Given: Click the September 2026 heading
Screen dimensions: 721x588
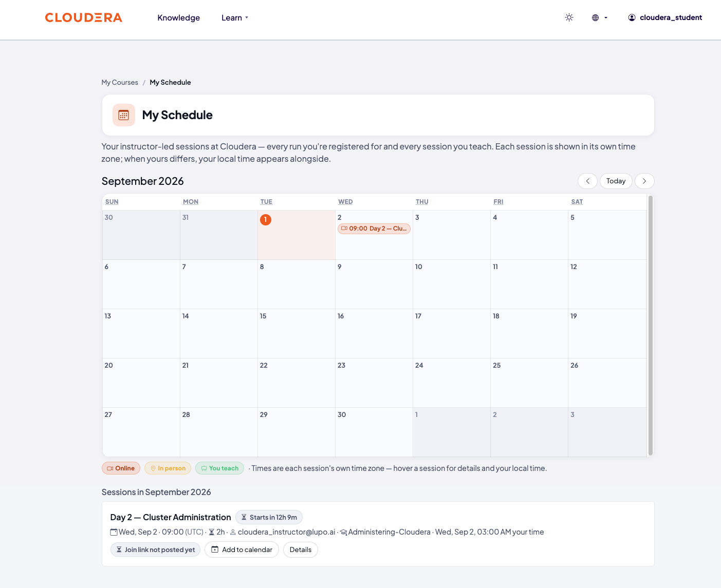Looking at the screenshot, I should pos(143,181).
